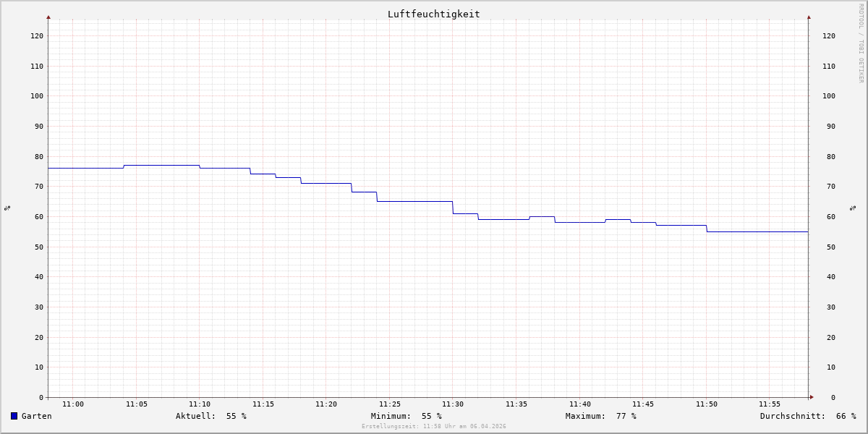
Task: Click the 11:35 time axis label
Action: [516, 404]
